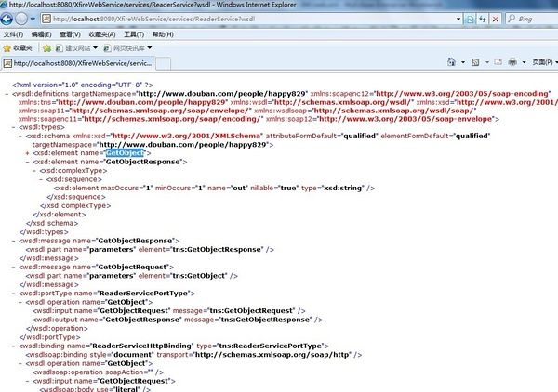Viewport: 558px width, 392px height.
Task: Click the page icon in the address bar
Action: tap(46, 19)
